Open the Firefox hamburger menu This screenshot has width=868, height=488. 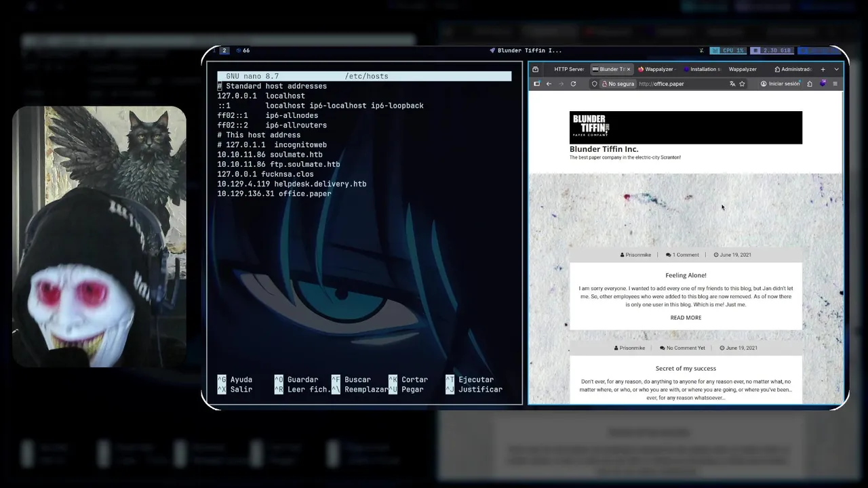click(x=835, y=84)
